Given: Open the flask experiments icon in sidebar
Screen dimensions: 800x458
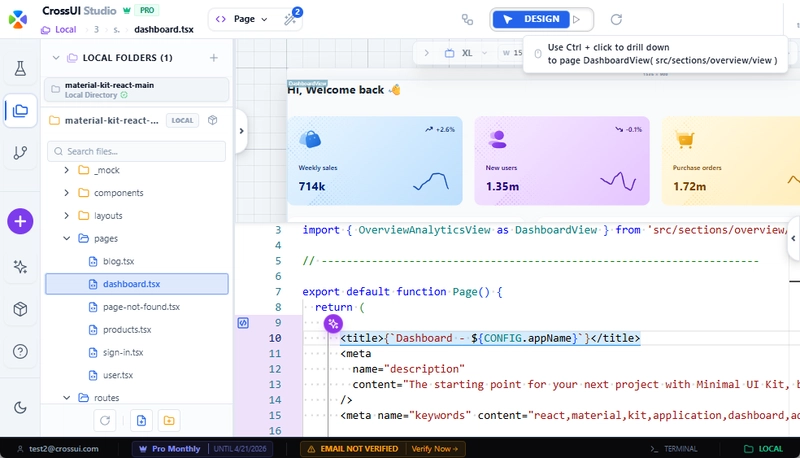Looking at the screenshot, I should (20, 68).
